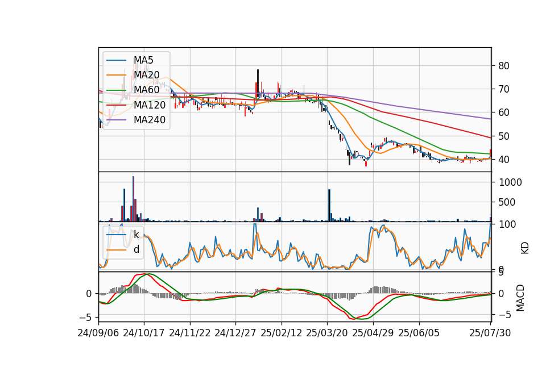The width and height of the screenshot is (546, 392).
Task: Click the 24/12/27 date axis label
Action: click(235, 333)
